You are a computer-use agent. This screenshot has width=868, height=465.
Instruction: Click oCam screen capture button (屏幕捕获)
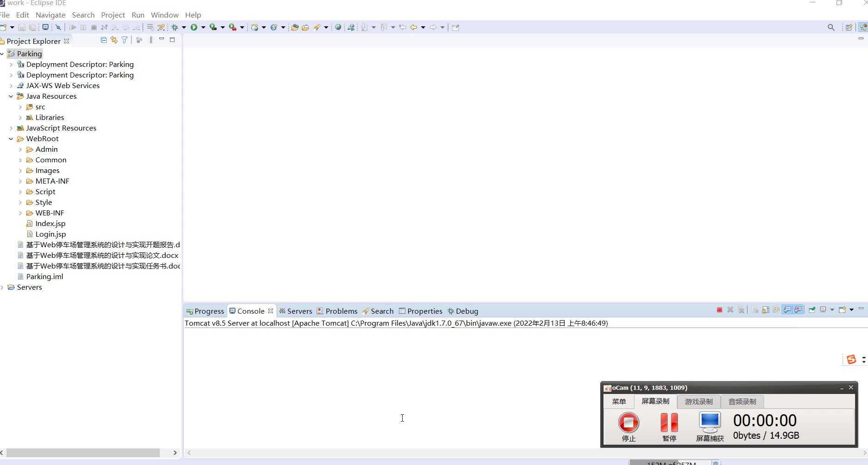pyautogui.click(x=710, y=427)
